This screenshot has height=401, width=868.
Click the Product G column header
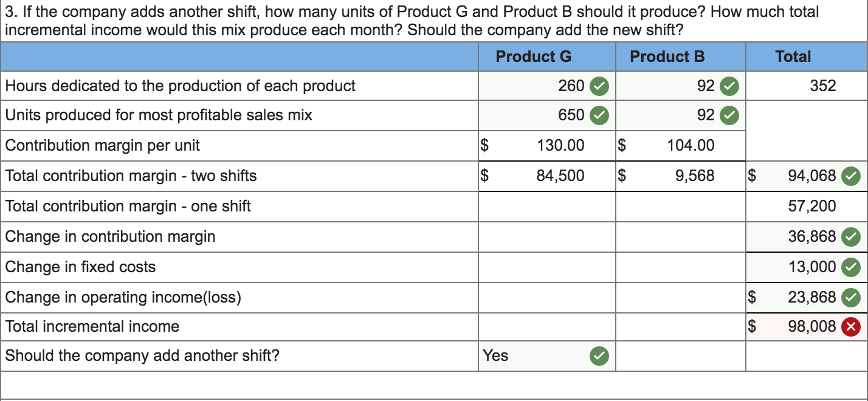(534, 57)
